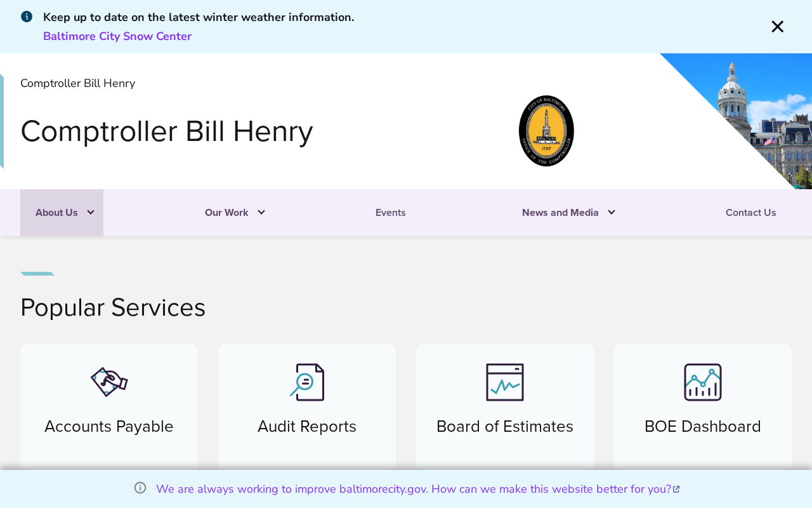Screen dimensions: 812x508
Task: Open the About Us menu
Action: click(x=56, y=213)
